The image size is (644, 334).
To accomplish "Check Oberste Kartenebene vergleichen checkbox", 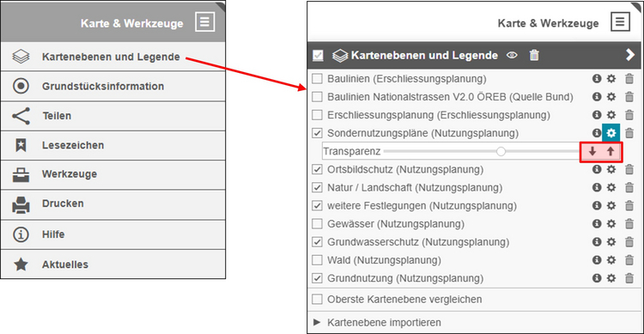I will 317,299.
